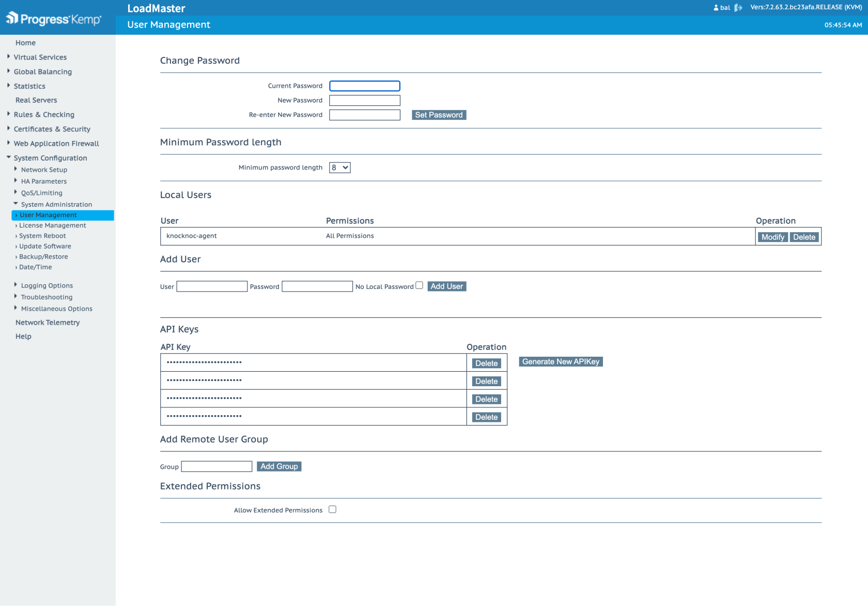The image size is (868, 608).
Task: Open Update Software page
Action: pyautogui.click(x=45, y=246)
